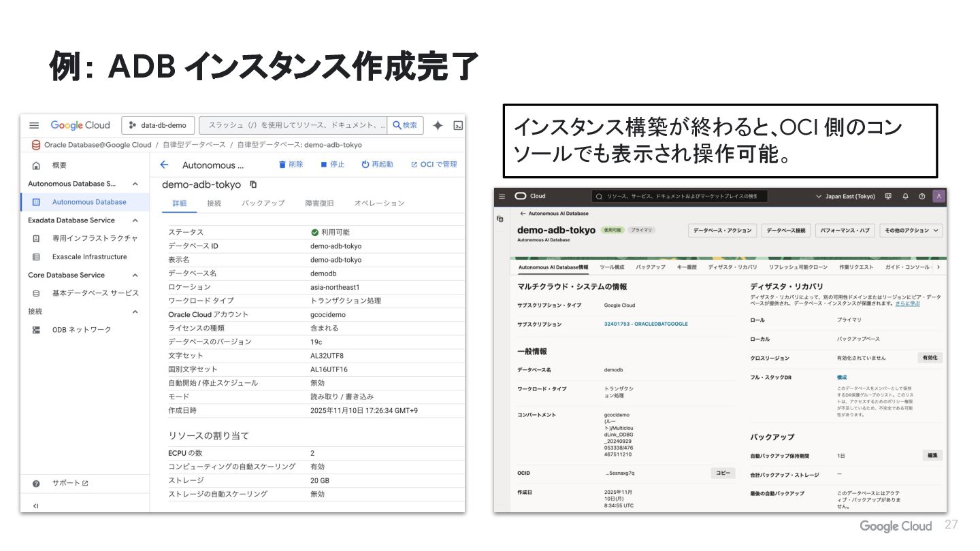Open the 32401753 - ORACLEDBATGOOGLE subscription link
The height and width of the screenshot is (551, 980).
[x=646, y=324]
